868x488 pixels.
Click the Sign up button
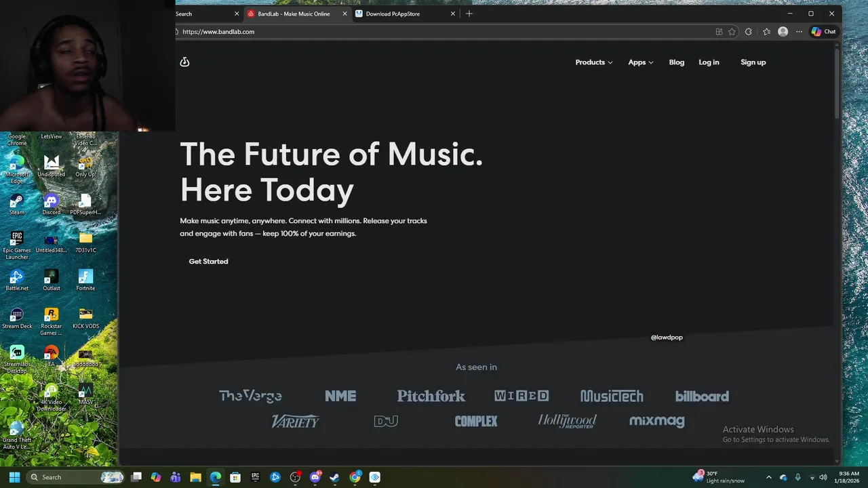click(753, 62)
